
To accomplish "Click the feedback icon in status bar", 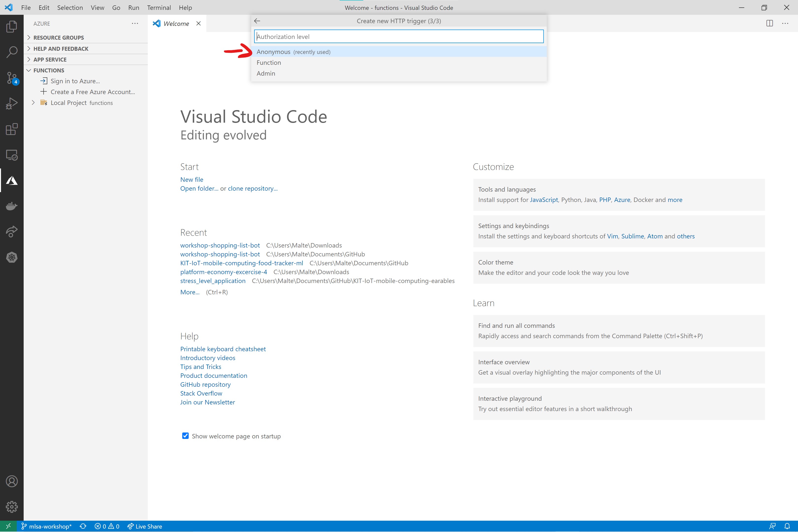I will point(773,526).
